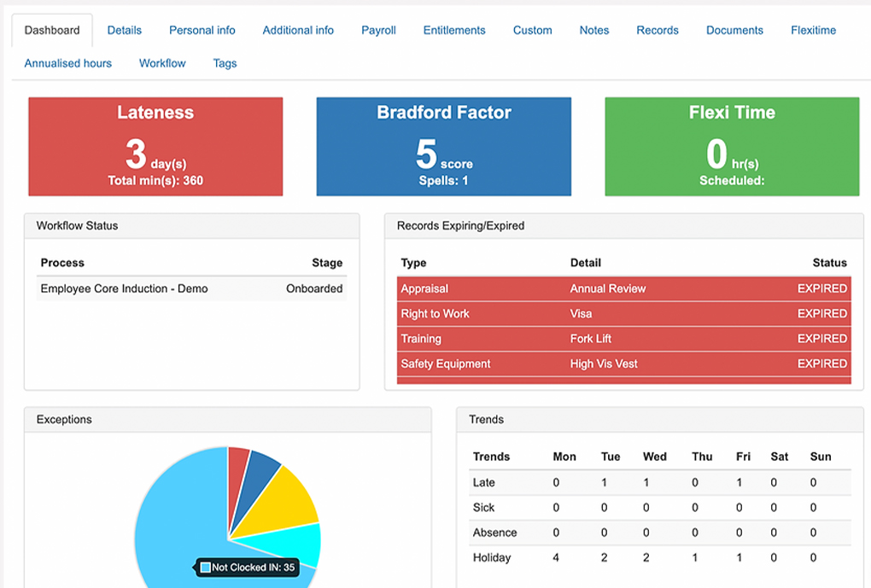
Task: Switch to the Personal info tab
Action: [202, 31]
